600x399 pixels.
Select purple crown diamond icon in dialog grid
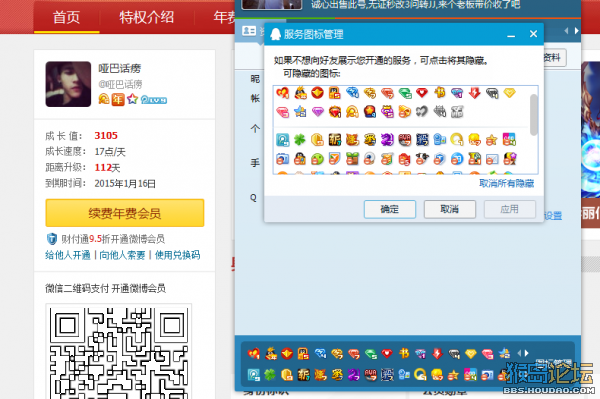click(387, 112)
